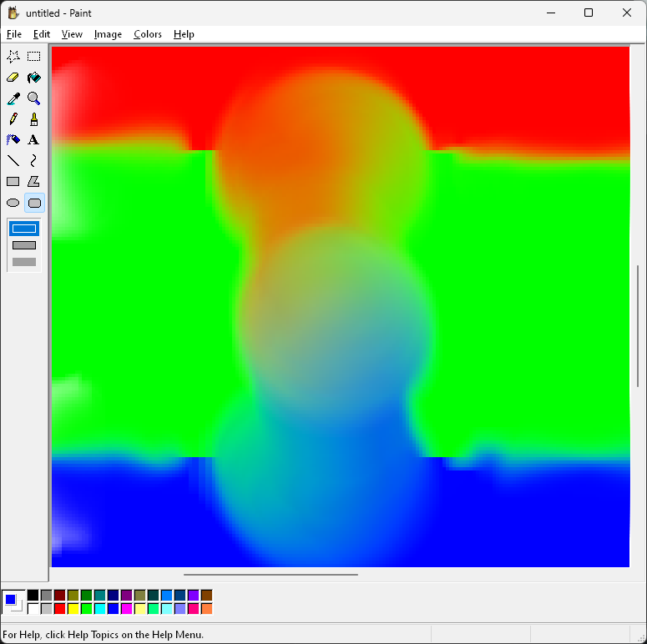647x644 pixels.
Task: Select the Magnifier tool
Action: pyautogui.click(x=34, y=98)
